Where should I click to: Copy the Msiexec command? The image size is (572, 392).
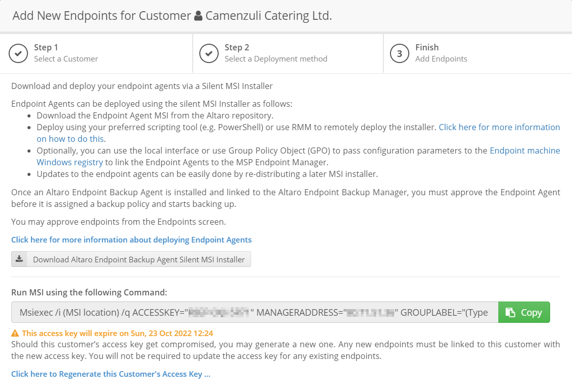(x=524, y=312)
